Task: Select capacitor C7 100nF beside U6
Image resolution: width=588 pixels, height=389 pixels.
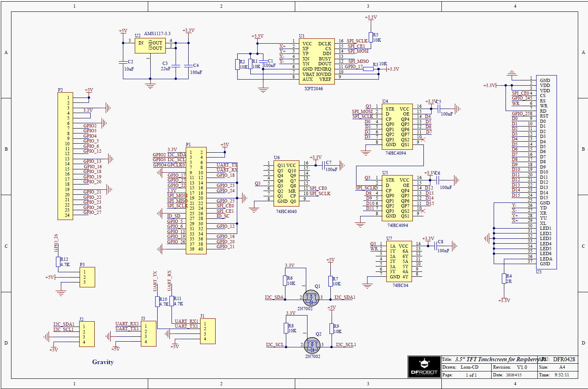Action: [324, 165]
